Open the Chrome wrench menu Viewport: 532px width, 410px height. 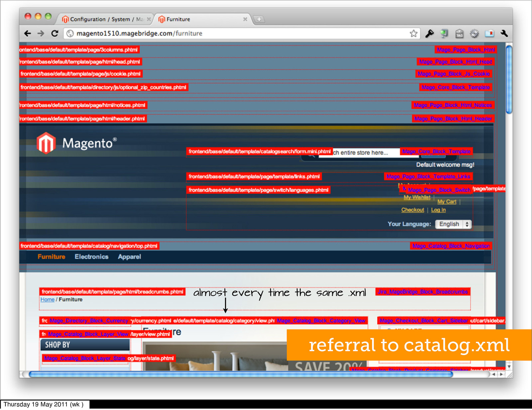click(x=504, y=33)
